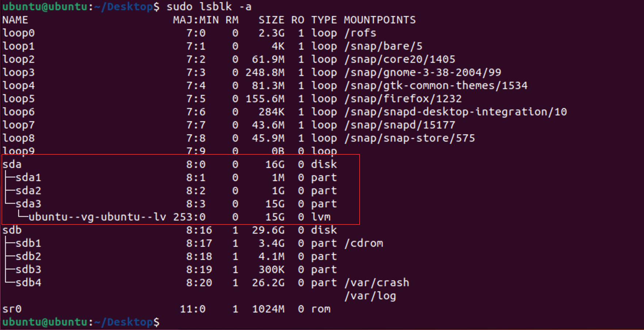
Task: Click the typed 'sudo lsblk -a' command
Action: coord(209,7)
